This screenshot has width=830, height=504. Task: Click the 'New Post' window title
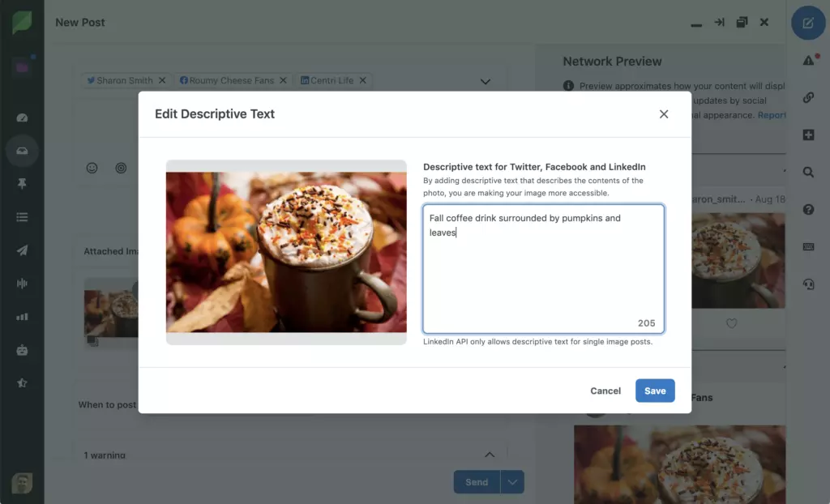click(80, 22)
